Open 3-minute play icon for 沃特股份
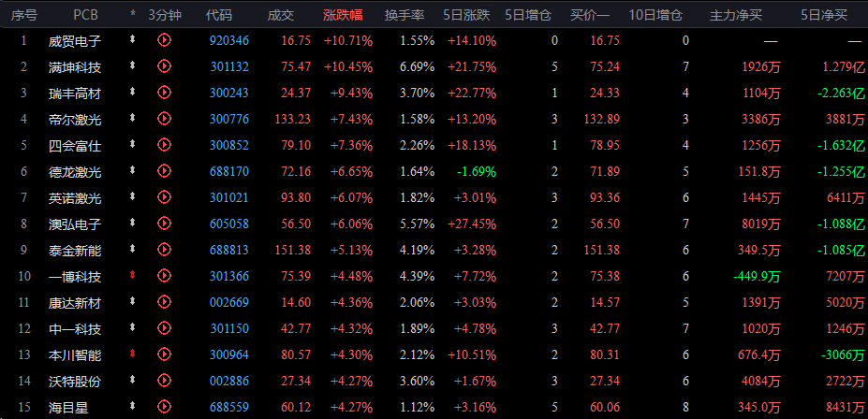The height and width of the screenshot is (419, 868). (x=165, y=381)
